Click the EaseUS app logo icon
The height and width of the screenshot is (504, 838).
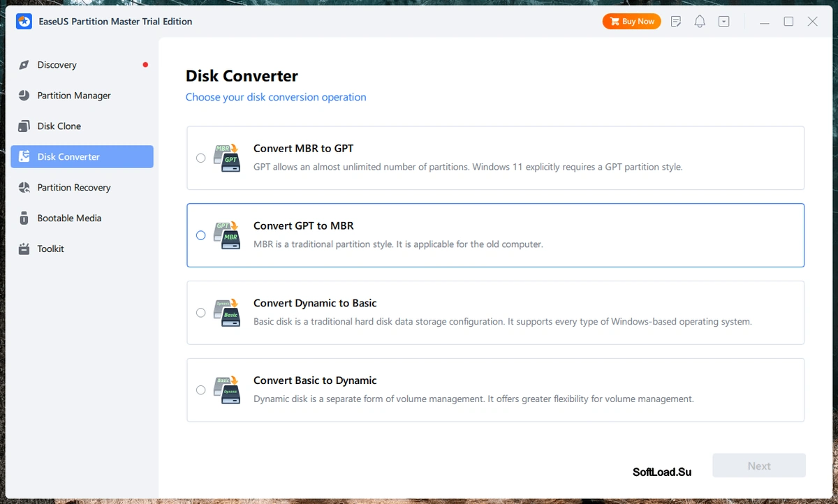click(x=24, y=22)
